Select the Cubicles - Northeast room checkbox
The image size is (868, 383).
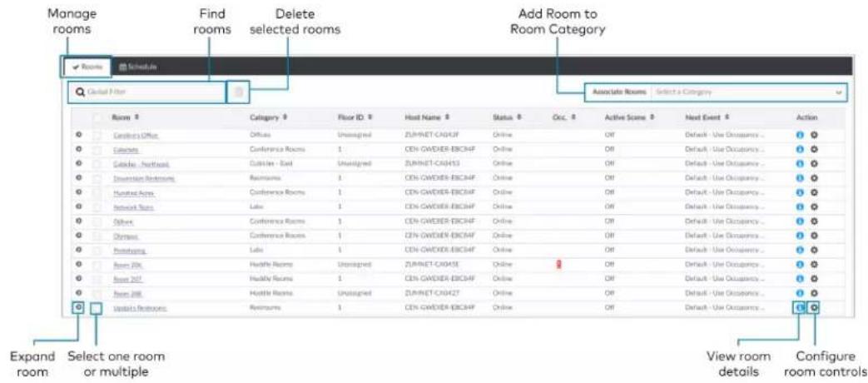pos(97,164)
